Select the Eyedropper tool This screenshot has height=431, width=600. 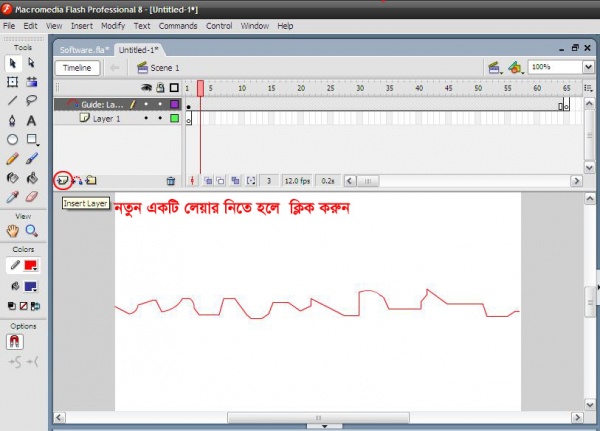coord(13,197)
